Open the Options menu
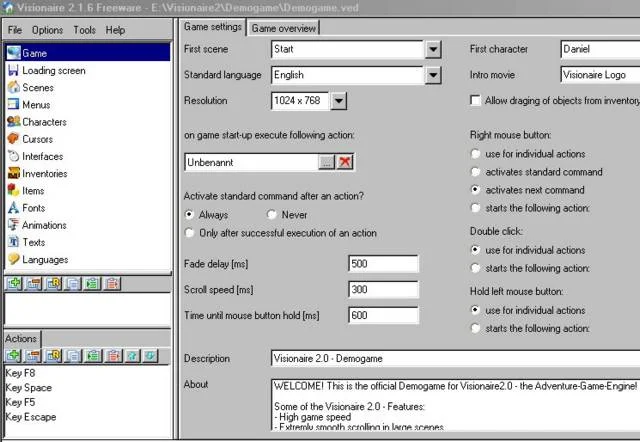Viewport: 640px width, 442px height. point(47,30)
